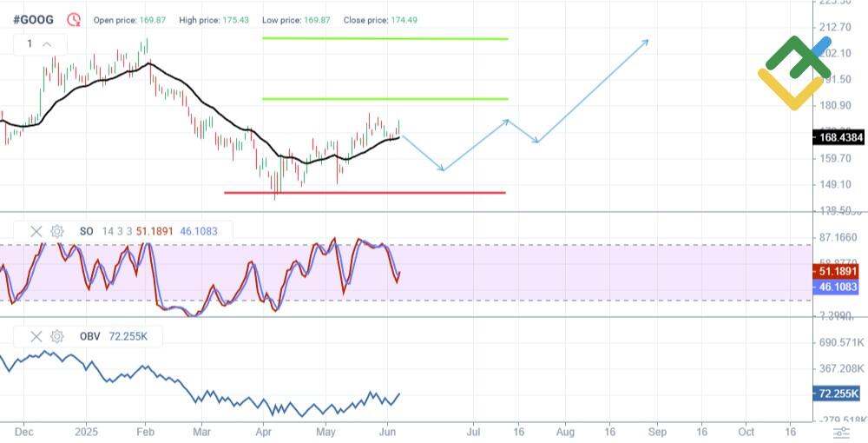
Task: Collapse the indicator legend using the chevron
Action: tap(47, 44)
